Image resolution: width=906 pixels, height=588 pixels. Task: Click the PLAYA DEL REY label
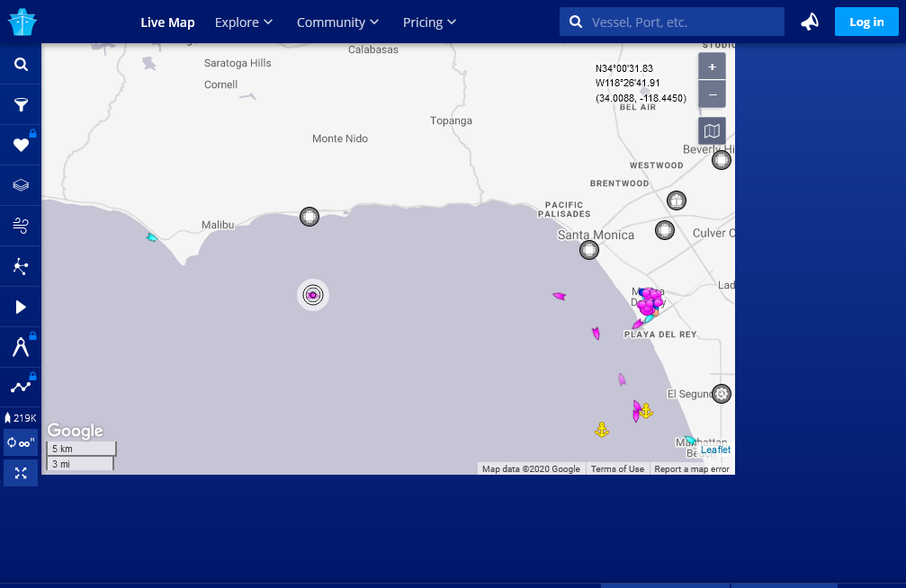(660, 334)
